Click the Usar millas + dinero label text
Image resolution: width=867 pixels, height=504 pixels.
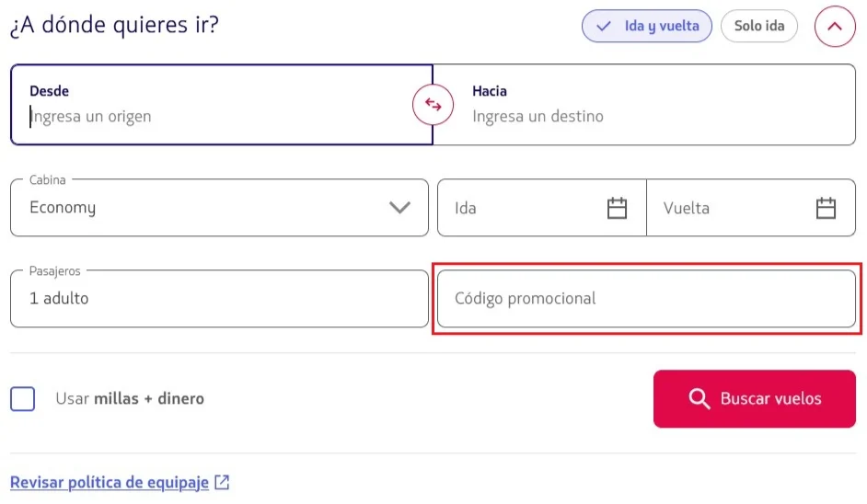coord(130,399)
